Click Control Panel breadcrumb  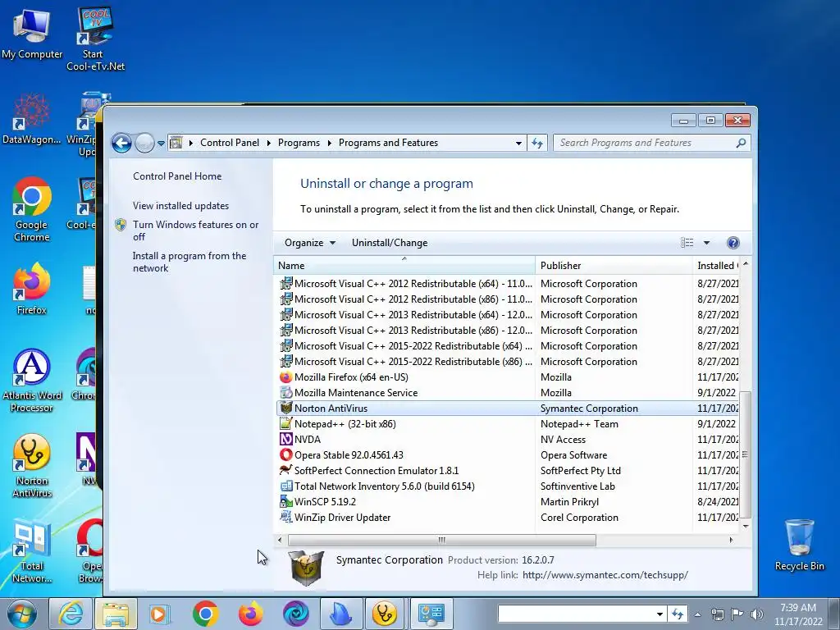[230, 143]
